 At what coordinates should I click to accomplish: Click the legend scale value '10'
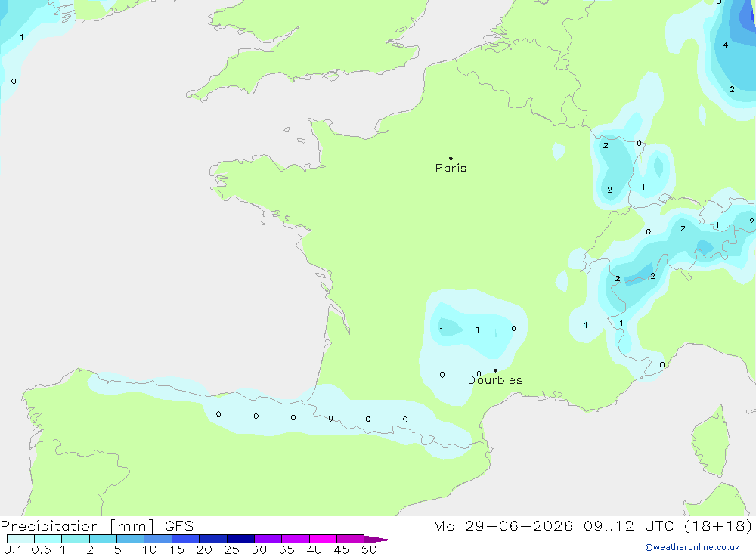point(149,549)
